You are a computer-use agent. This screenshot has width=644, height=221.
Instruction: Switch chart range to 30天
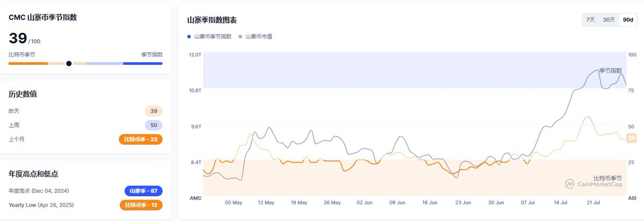[609, 20]
